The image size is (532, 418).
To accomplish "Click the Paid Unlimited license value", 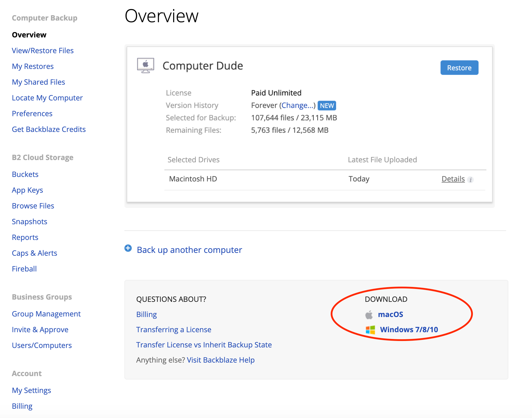I will 276,93.
